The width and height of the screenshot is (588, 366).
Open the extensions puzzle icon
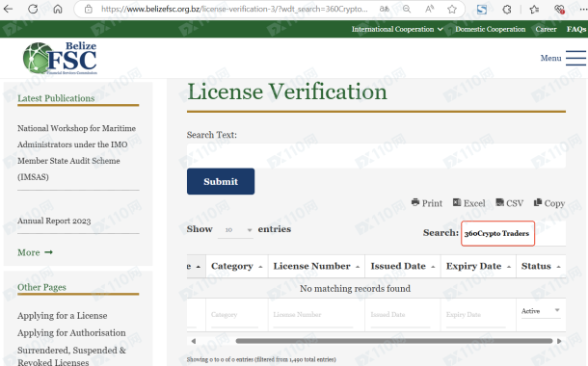pos(507,9)
